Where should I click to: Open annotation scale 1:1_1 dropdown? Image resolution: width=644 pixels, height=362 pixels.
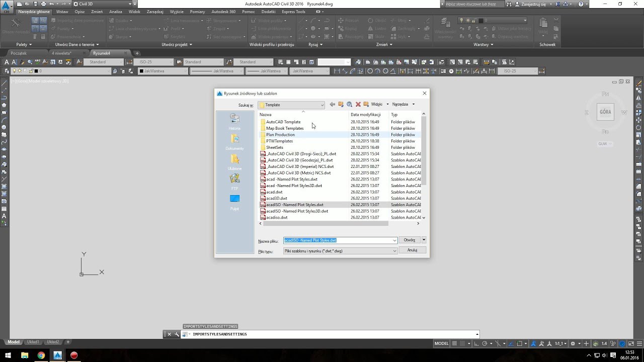pyautogui.click(x=560, y=343)
